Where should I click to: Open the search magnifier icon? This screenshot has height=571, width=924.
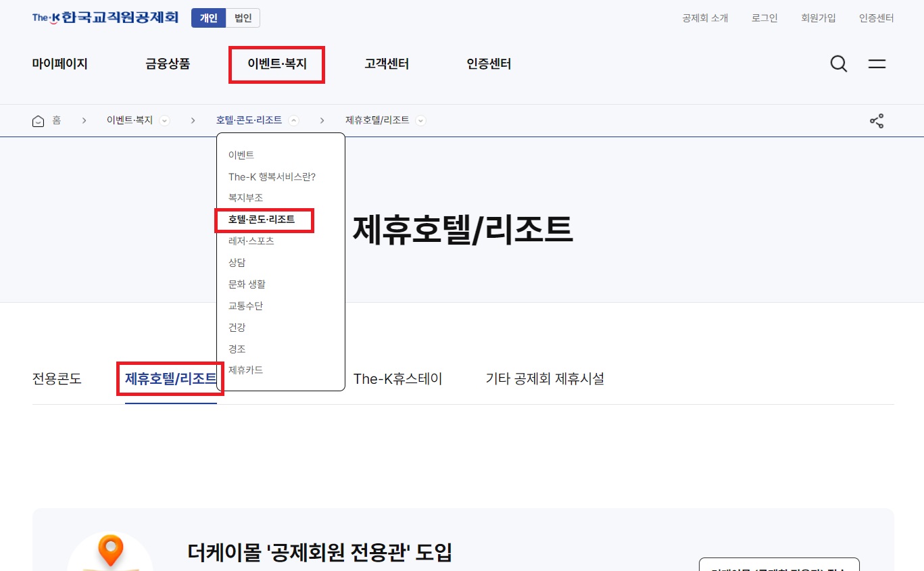click(838, 64)
